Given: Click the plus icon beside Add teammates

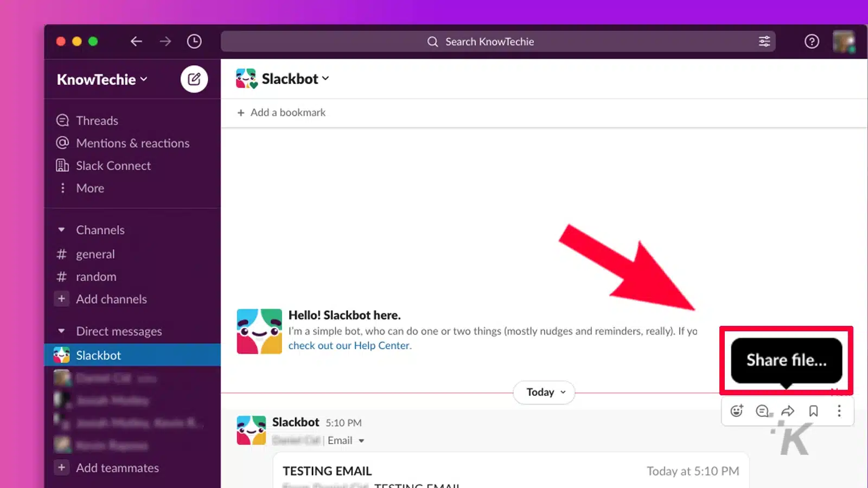Looking at the screenshot, I should [x=62, y=467].
